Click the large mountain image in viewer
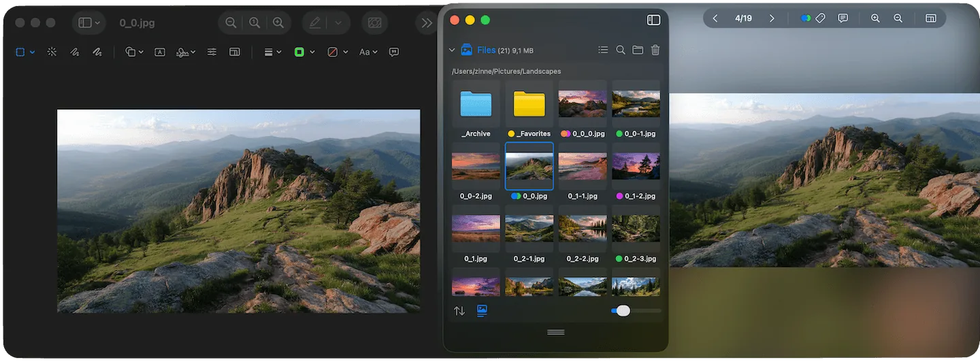The height and width of the screenshot is (362, 980). (x=824, y=180)
